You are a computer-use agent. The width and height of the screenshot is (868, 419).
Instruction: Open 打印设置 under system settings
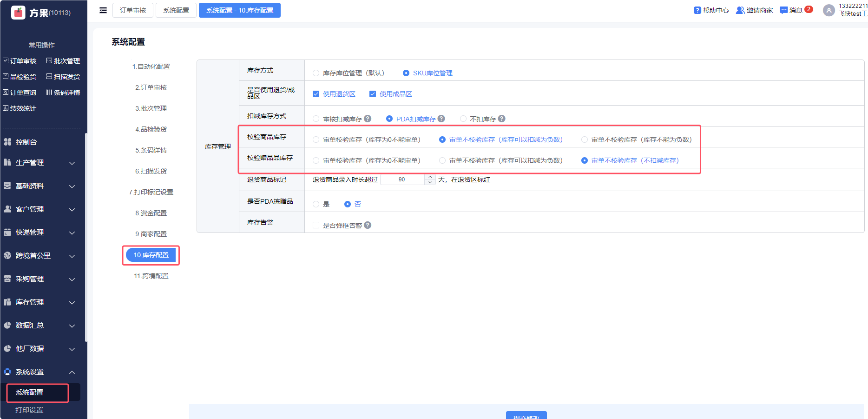(x=29, y=410)
